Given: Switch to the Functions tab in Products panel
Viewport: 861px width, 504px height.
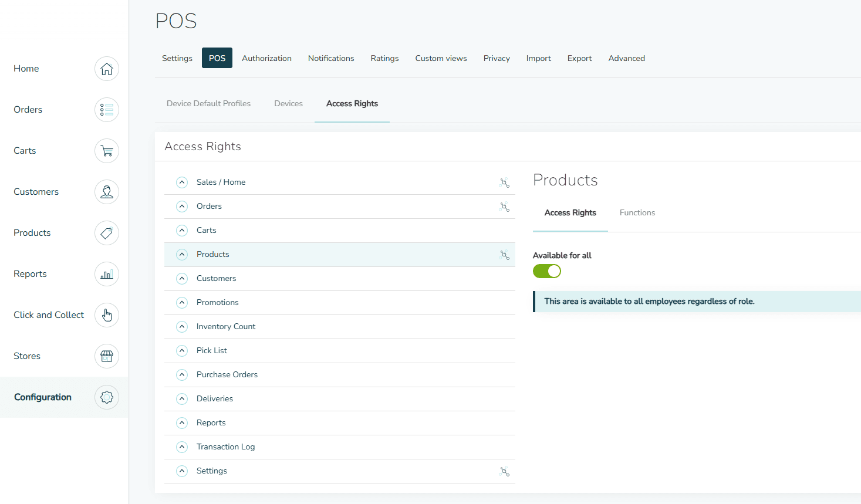Looking at the screenshot, I should [637, 213].
